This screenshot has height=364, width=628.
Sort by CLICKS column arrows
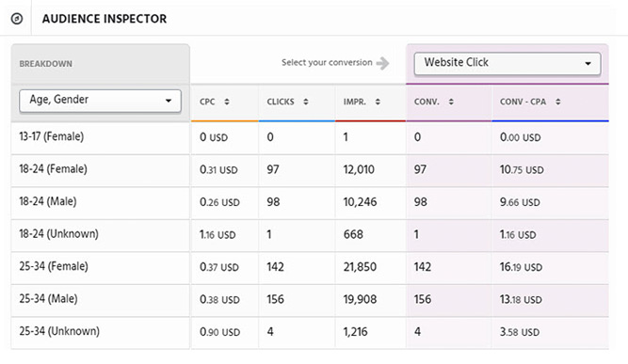click(306, 102)
